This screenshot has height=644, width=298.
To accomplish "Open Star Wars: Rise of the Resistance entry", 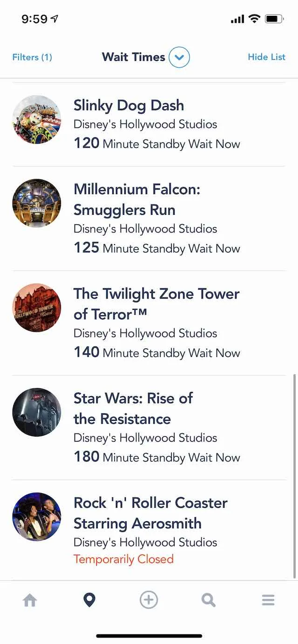I will (149, 428).
